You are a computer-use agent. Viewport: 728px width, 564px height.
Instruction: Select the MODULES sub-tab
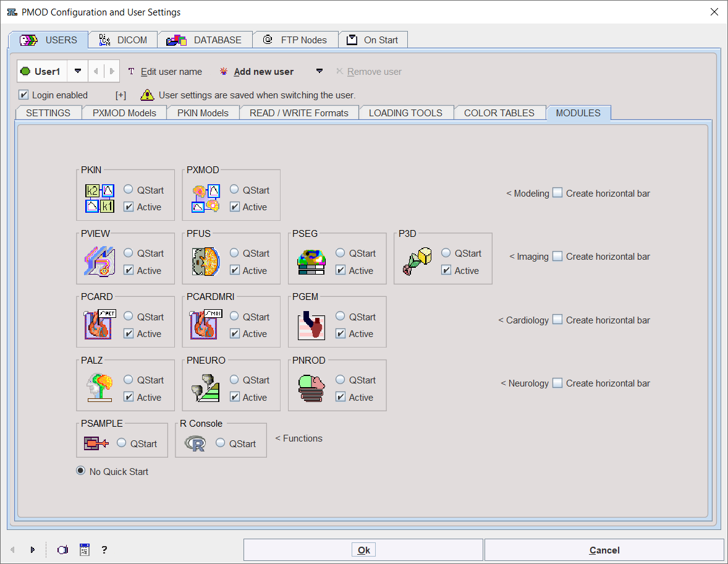coord(578,113)
